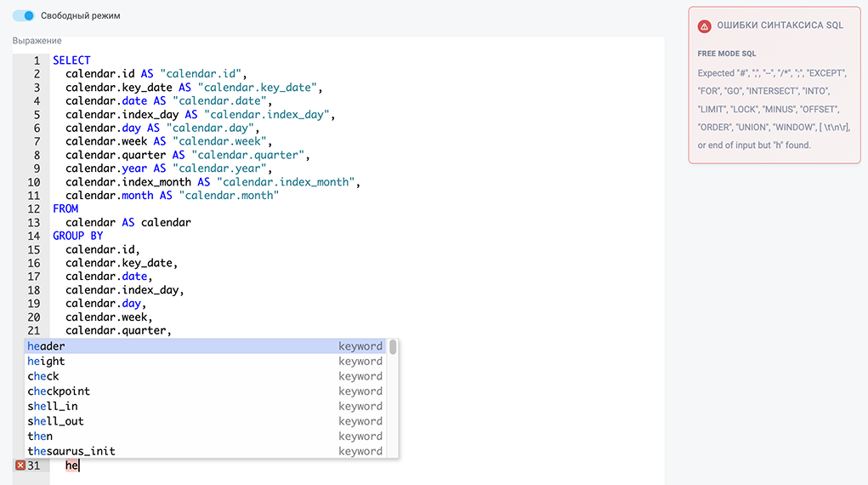Click the error marker on line 31
Image resolution: width=868 pixels, height=485 pixels.
20,465
